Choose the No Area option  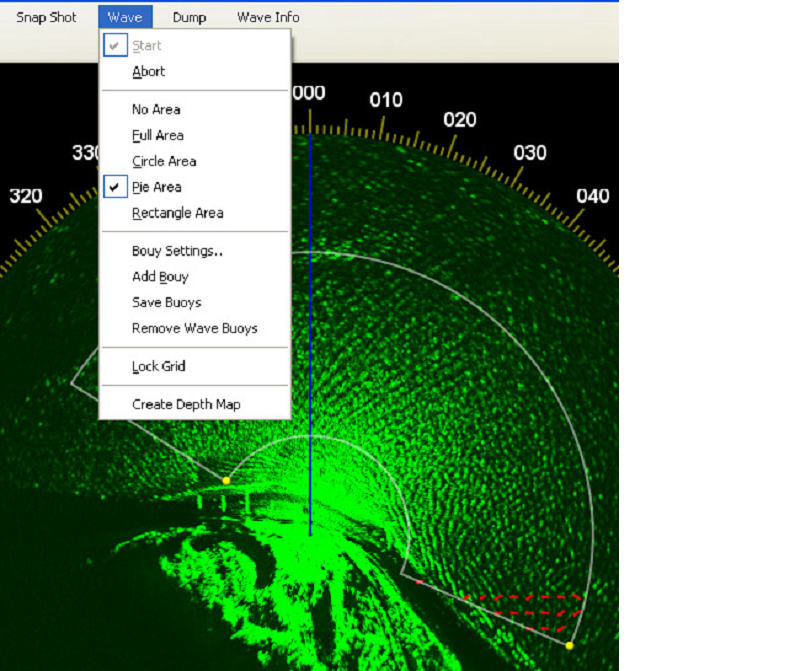(x=156, y=110)
